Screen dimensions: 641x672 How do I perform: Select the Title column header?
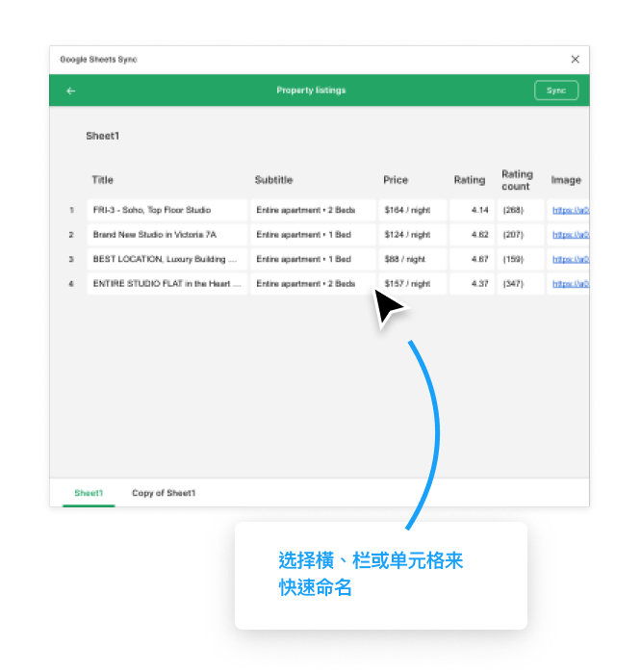pyautogui.click(x=103, y=180)
